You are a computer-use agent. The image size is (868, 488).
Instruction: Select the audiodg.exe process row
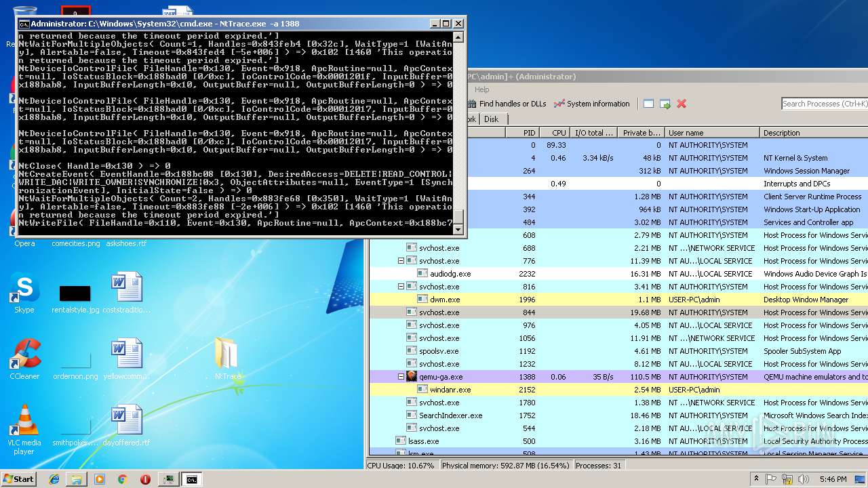[618, 274]
